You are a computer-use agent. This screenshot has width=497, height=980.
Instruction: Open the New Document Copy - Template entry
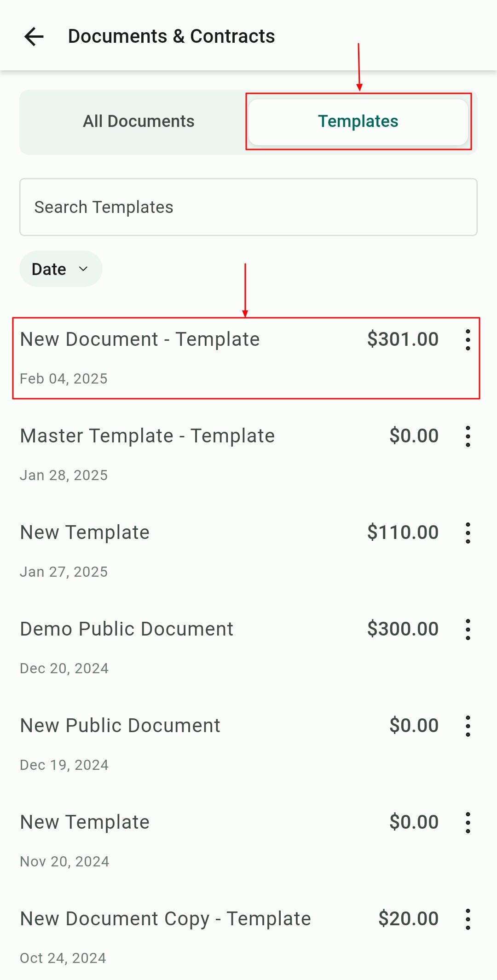coord(165,919)
